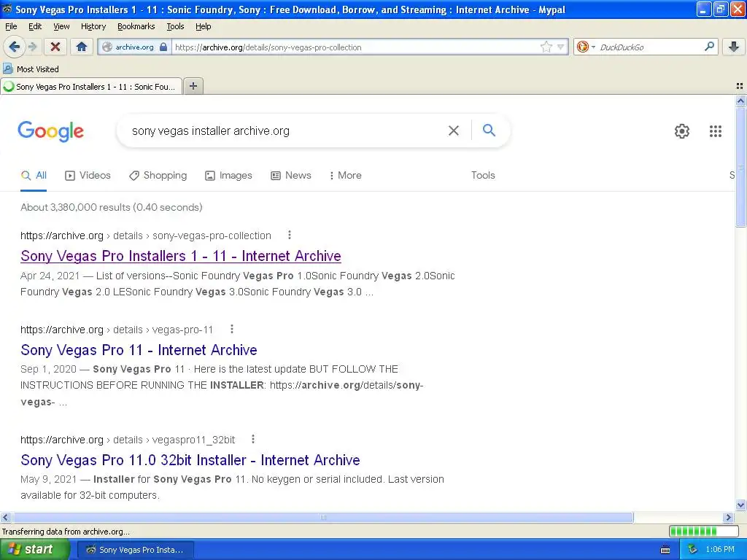The height and width of the screenshot is (560, 747).
Task: Click the vertical scrollbar down arrow
Action: pyautogui.click(x=740, y=505)
